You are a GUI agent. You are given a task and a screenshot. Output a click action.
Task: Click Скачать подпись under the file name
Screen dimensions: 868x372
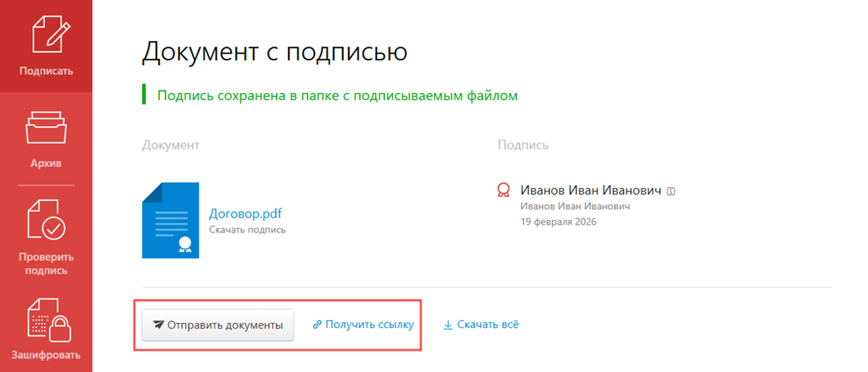[247, 230]
